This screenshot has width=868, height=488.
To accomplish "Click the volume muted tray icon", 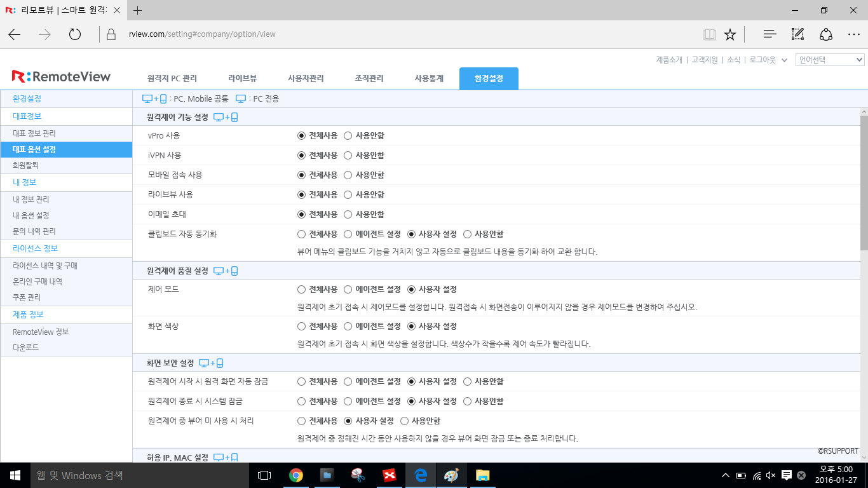I will 771,475.
